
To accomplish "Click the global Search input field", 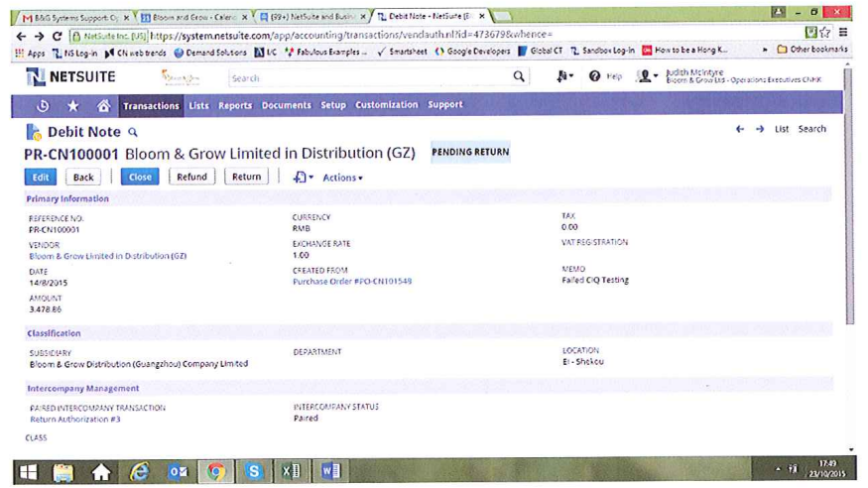I will coord(368,78).
